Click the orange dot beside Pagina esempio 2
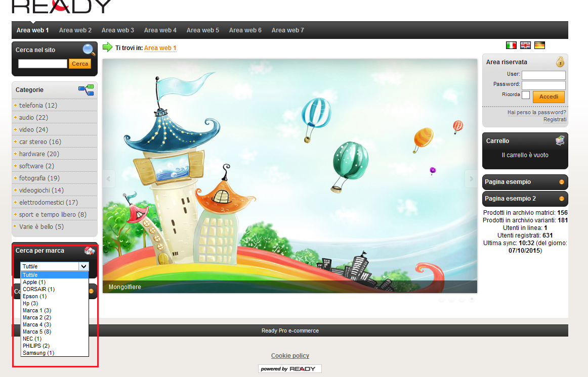 point(562,199)
